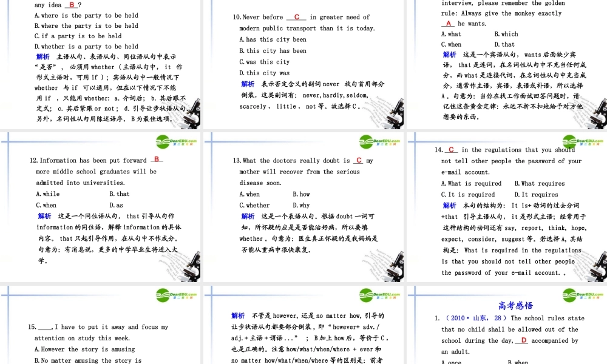607x364 pixels.
Task: Select the slide thumbnail with question 10
Action: point(304,64)
